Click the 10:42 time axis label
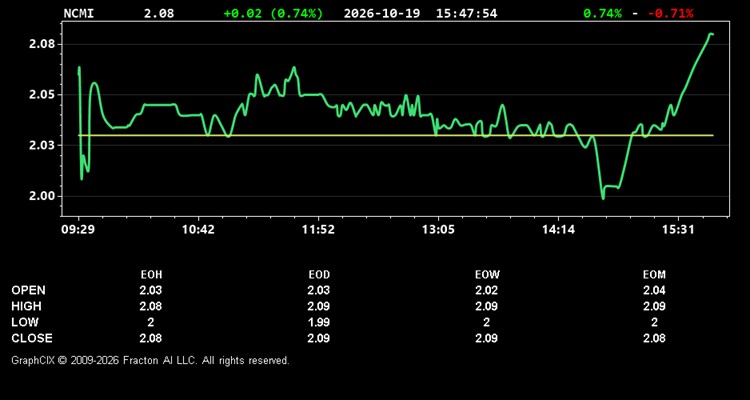750x400 pixels. [198, 230]
